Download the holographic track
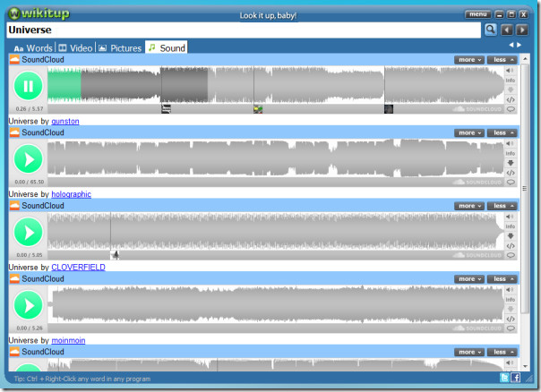541x392 pixels. 511,163
